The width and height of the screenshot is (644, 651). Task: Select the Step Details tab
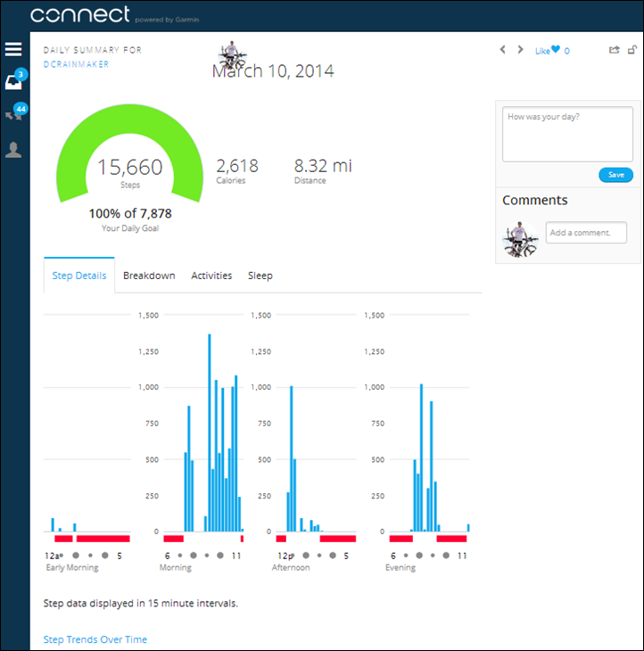[x=79, y=276]
